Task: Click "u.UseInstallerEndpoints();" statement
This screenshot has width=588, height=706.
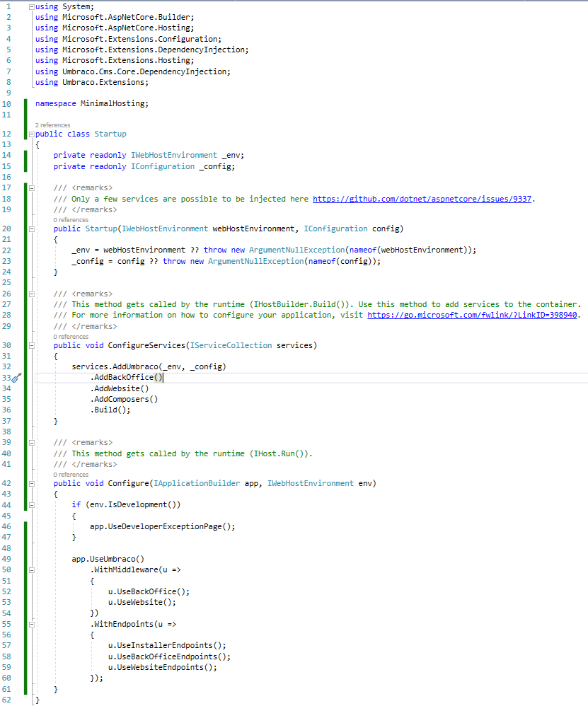Action: click(167, 646)
